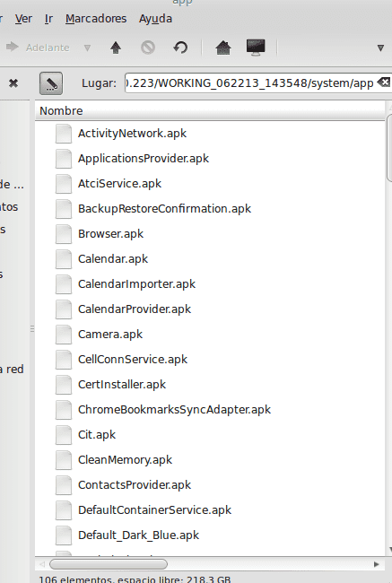Click the horizontal scrollbar right arrow

pyautogui.click(x=377, y=564)
